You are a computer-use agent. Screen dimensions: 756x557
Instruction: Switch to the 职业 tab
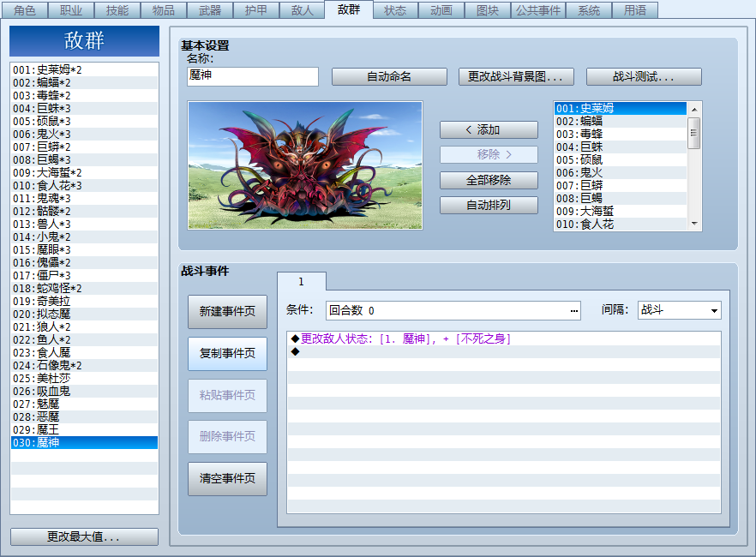coord(71,10)
